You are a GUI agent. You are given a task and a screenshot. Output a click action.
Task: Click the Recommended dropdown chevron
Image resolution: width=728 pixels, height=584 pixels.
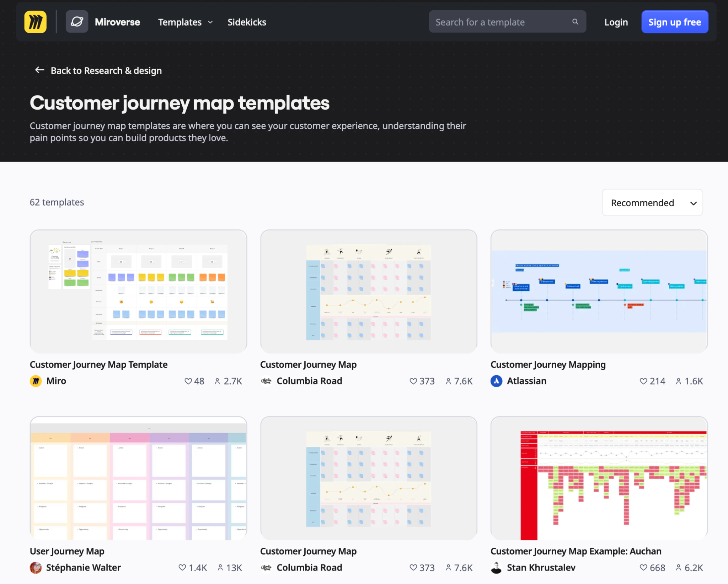693,203
